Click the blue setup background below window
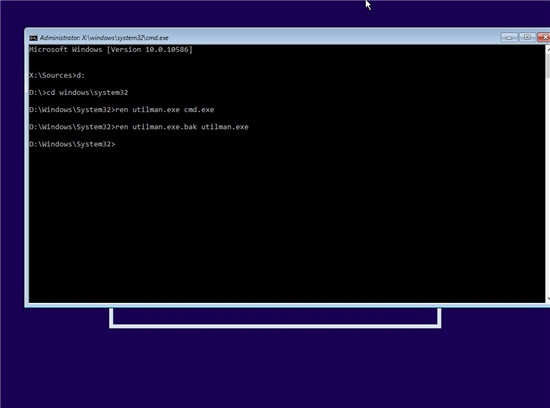The width and height of the screenshot is (550, 408). pos(275,368)
